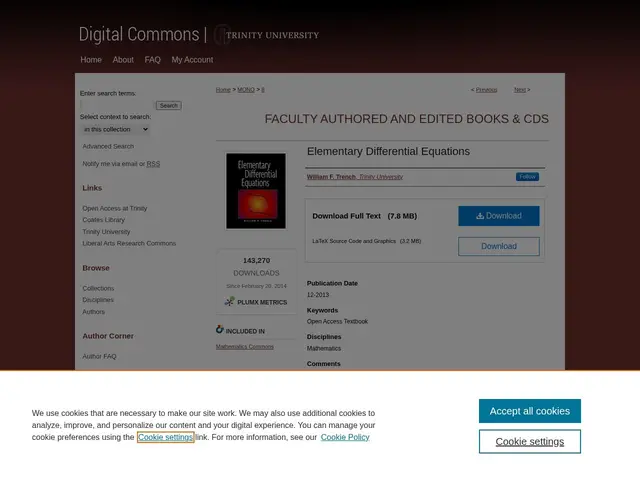The height and width of the screenshot is (480, 640).
Task: Select the publication date '12-2013' text
Action: (x=318, y=295)
